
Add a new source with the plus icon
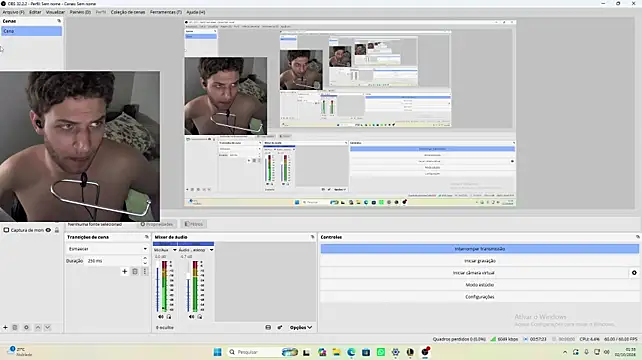point(5,327)
